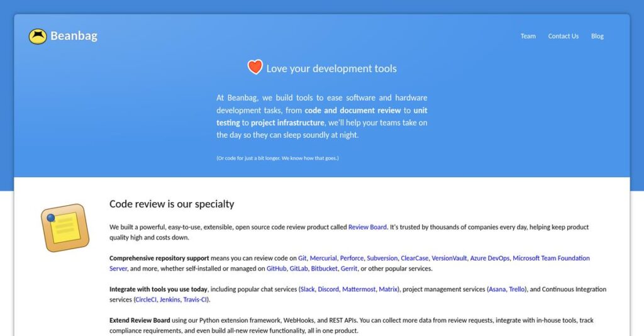Screen dimensions: 644x336
Task: Click the '(Or code for just a bit longer...' note
Action: click(x=277, y=158)
